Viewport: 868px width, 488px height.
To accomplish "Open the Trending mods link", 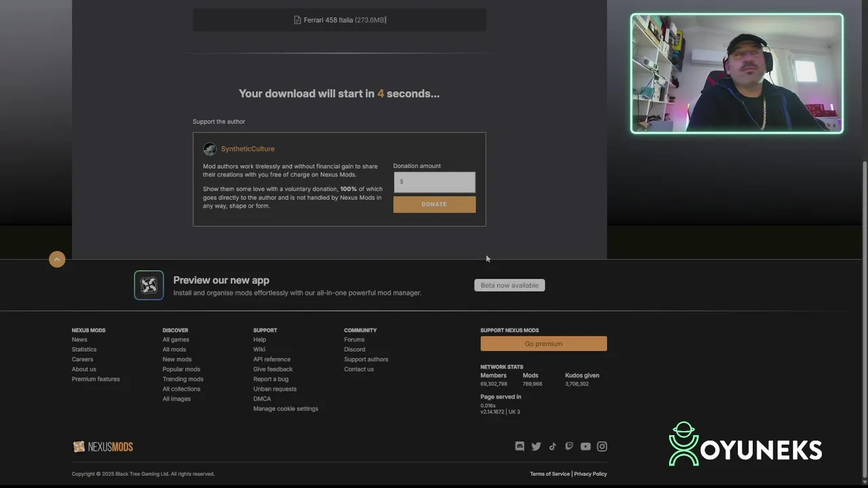I will point(183,379).
